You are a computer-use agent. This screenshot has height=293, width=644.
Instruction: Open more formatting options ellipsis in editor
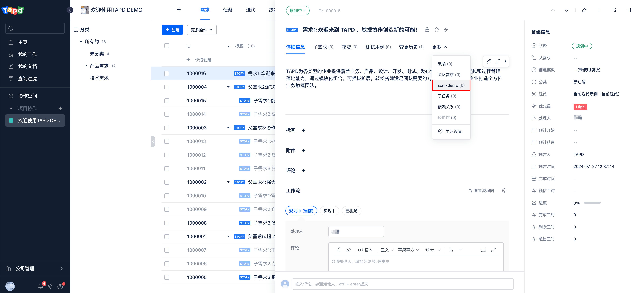460,250
